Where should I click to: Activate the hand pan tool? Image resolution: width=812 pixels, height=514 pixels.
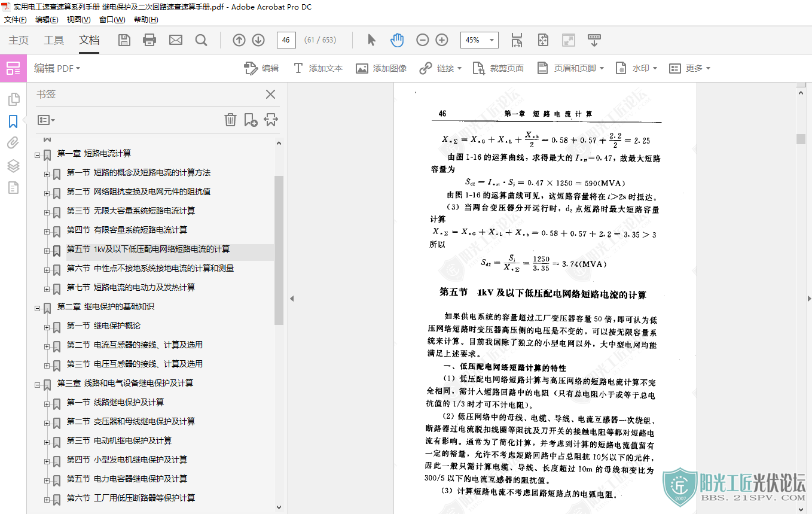coord(397,40)
